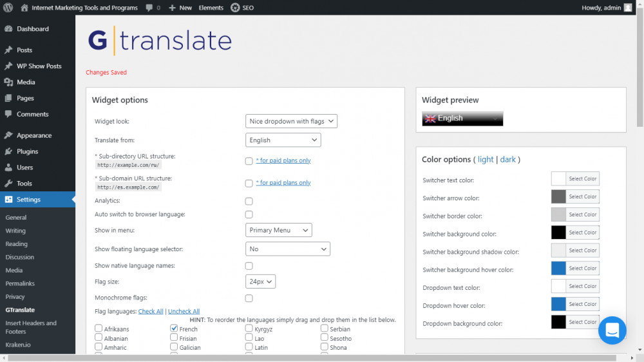The height and width of the screenshot is (362, 644).
Task: Click the Appearance brush icon
Action: [x=8, y=135]
